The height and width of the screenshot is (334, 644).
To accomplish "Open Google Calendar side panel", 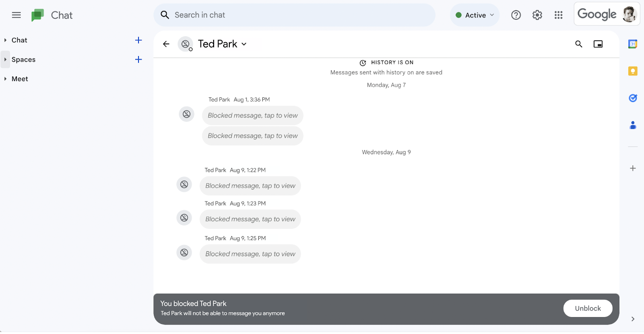I will point(633,44).
